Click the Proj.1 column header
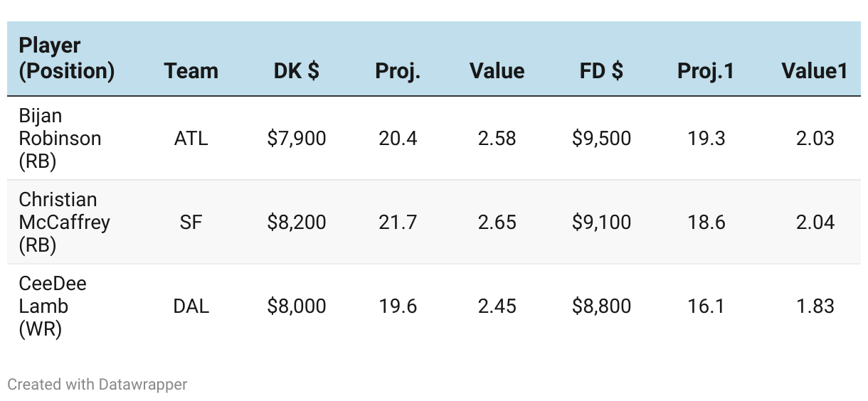The width and height of the screenshot is (868, 401). pyautogui.click(x=706, y=71)
